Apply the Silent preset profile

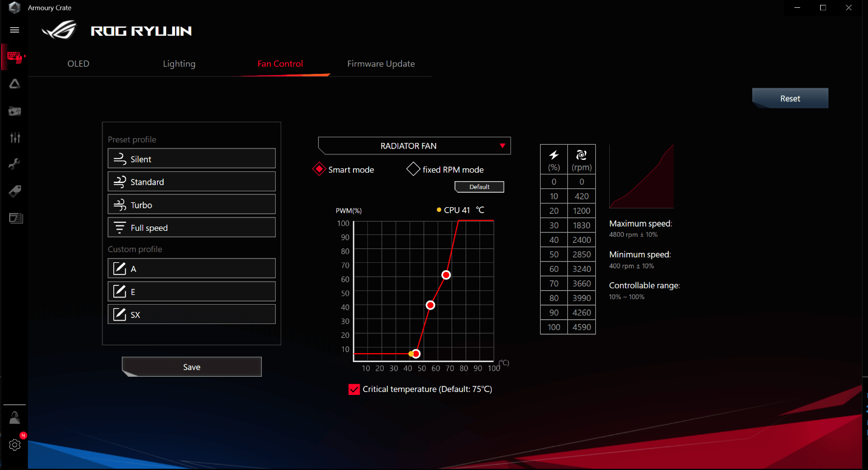coord(192,159)
